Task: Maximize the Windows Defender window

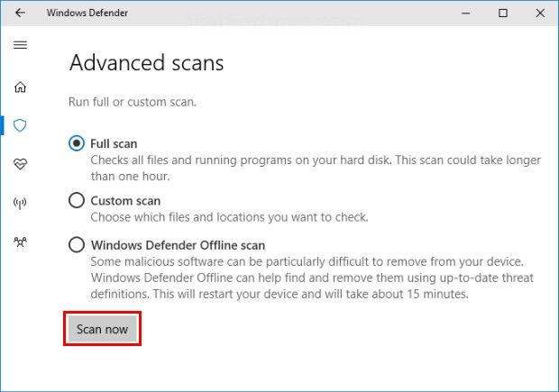Action: (x=503, y=14)
